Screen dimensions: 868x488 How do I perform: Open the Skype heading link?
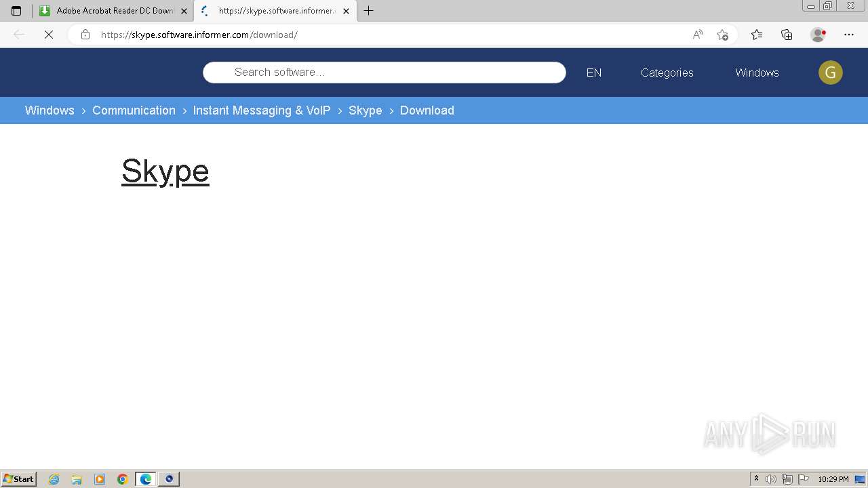(165, 171)
